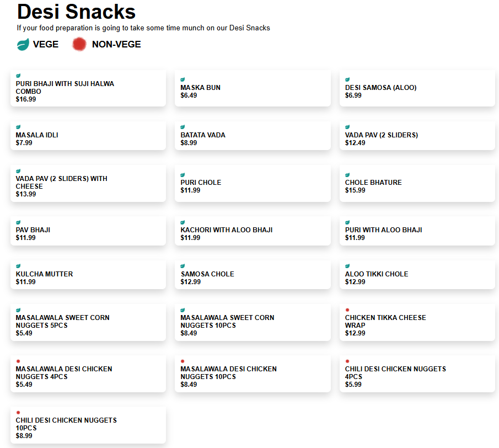Select the Puri Bhaji with Suji Halwa Combo

tap(88, 88)
